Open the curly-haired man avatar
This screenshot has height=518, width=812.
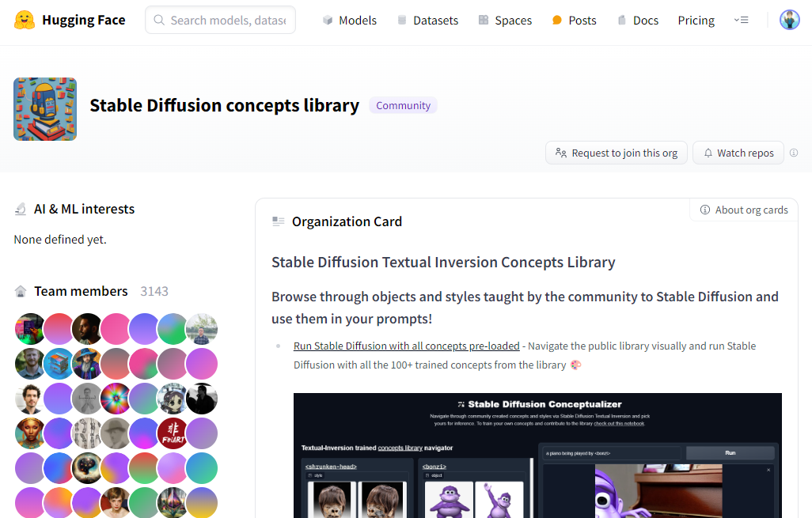pyautogui.click(x=30, y=398)
